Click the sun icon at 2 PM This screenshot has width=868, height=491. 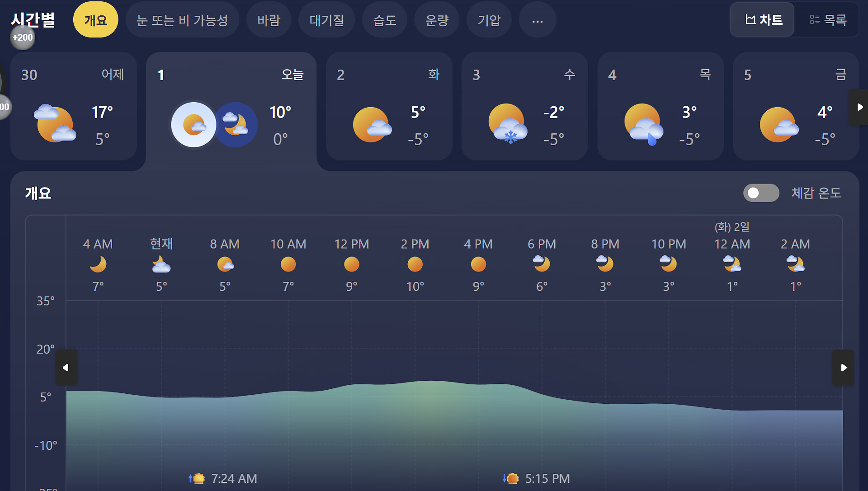[x=415, y=264]
